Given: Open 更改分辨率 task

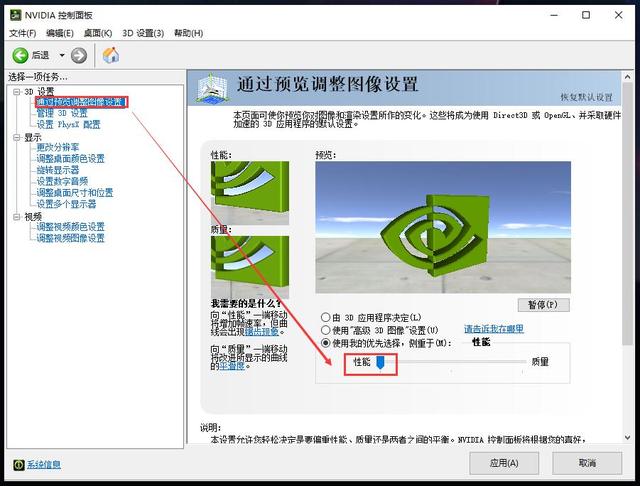Looking at the screenshot, I should (58, 147).
